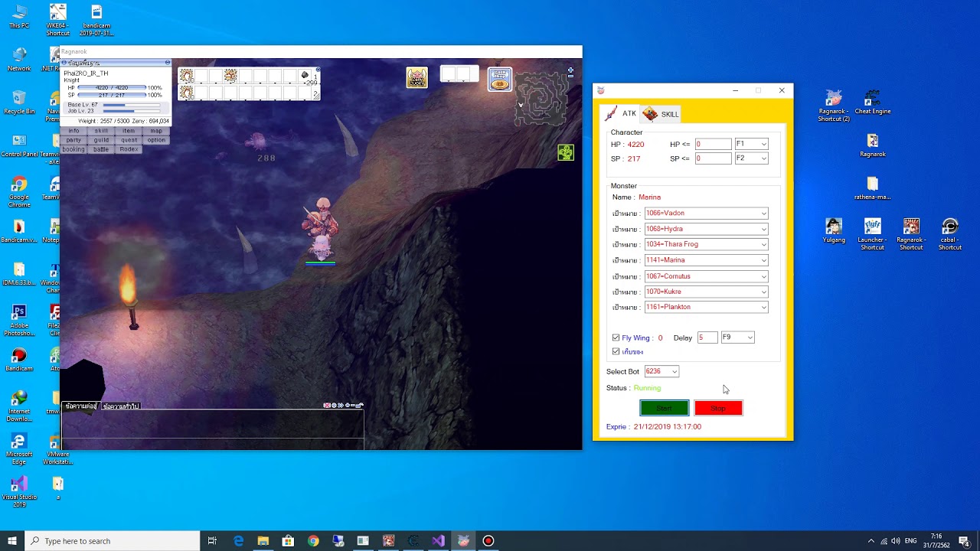Select the Cheat Engine desktop icon
Screen dimensions: 980x551
point(873,103)
